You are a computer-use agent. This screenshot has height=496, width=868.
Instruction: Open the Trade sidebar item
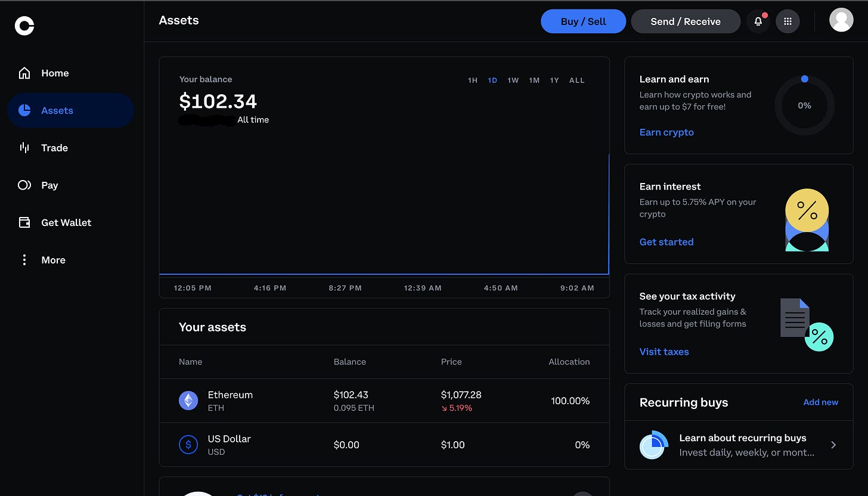(70, 148)
